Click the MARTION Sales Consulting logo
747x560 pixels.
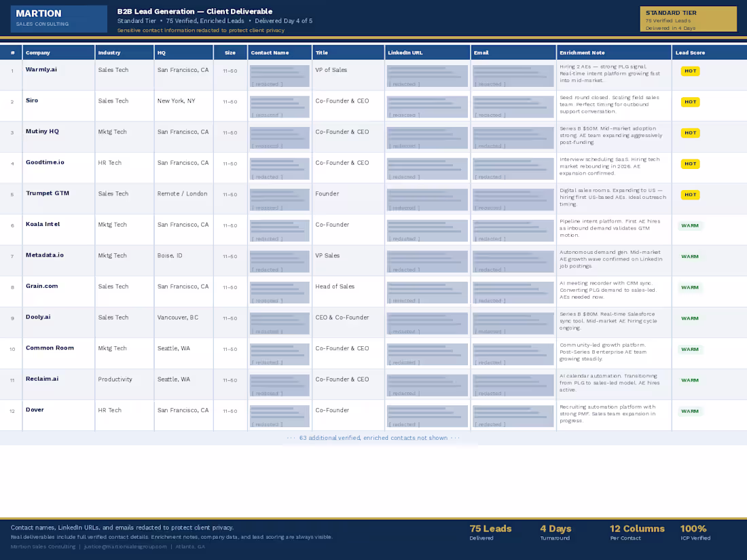(x=59, y=18)
